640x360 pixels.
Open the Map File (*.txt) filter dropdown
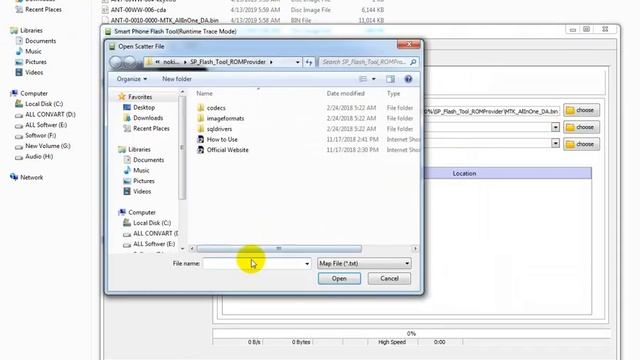pos(364,264)
